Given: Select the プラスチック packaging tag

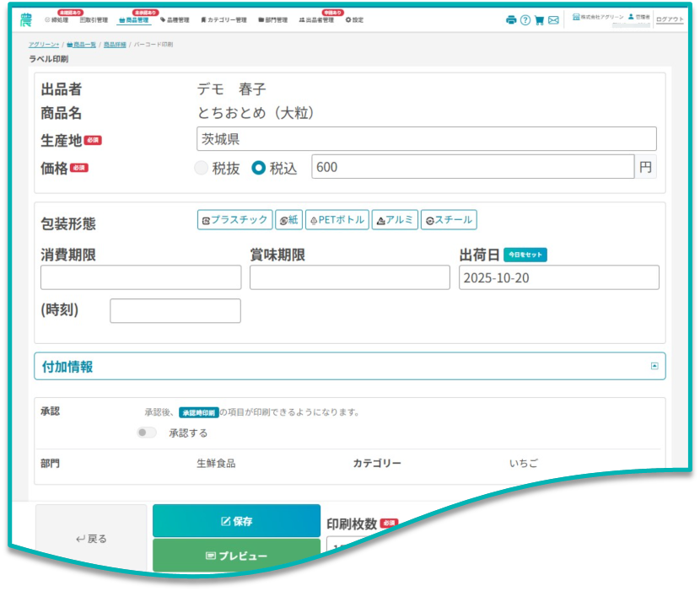Looking at the screenshot, I should (x=235, y=220).
